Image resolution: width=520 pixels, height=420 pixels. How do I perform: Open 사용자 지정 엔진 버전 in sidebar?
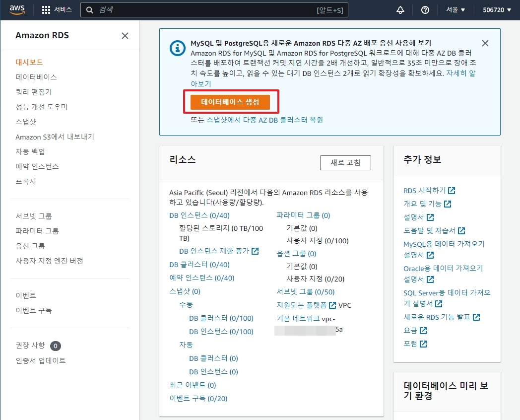pyautogui.click(x=50, y=261)
